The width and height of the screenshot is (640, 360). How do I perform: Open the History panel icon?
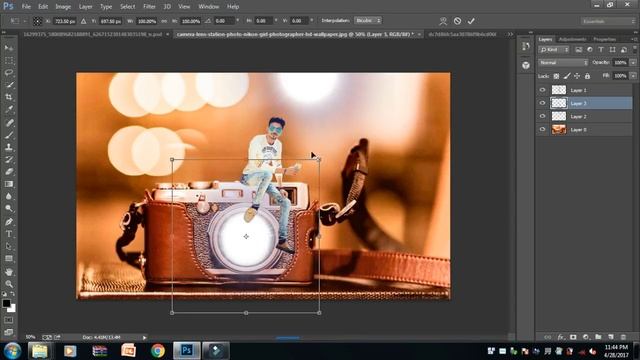pyautogui.click(x=526, y=46)
